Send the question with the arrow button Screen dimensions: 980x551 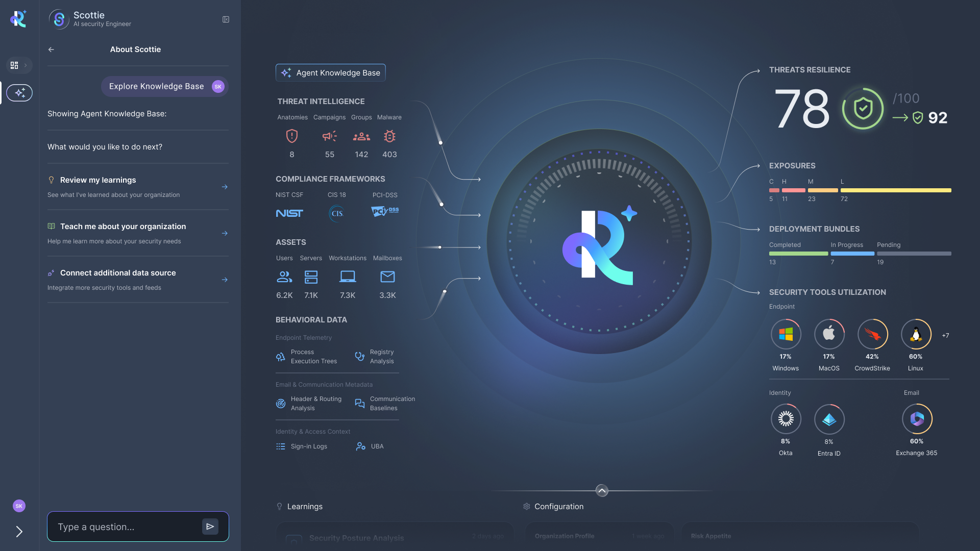210,527
